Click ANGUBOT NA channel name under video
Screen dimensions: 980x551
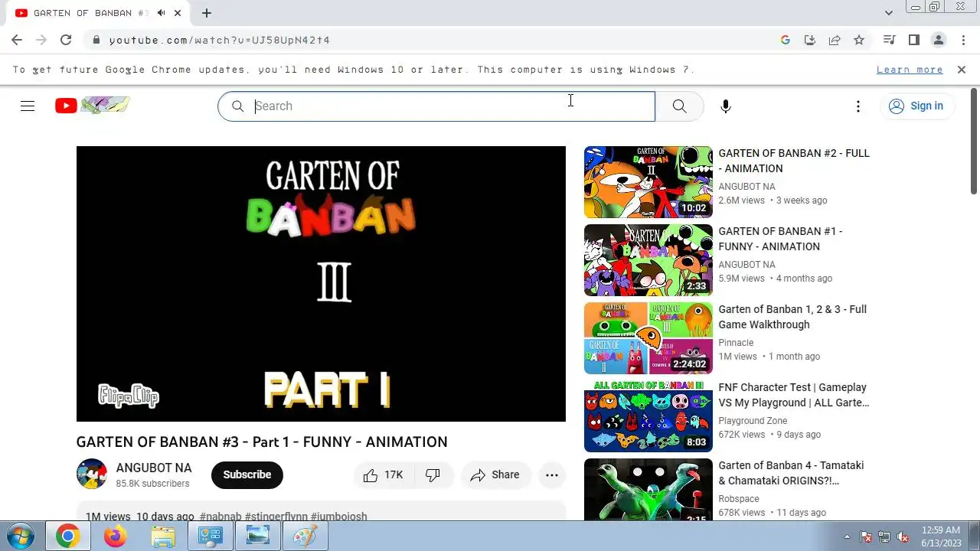click(154, 468)
